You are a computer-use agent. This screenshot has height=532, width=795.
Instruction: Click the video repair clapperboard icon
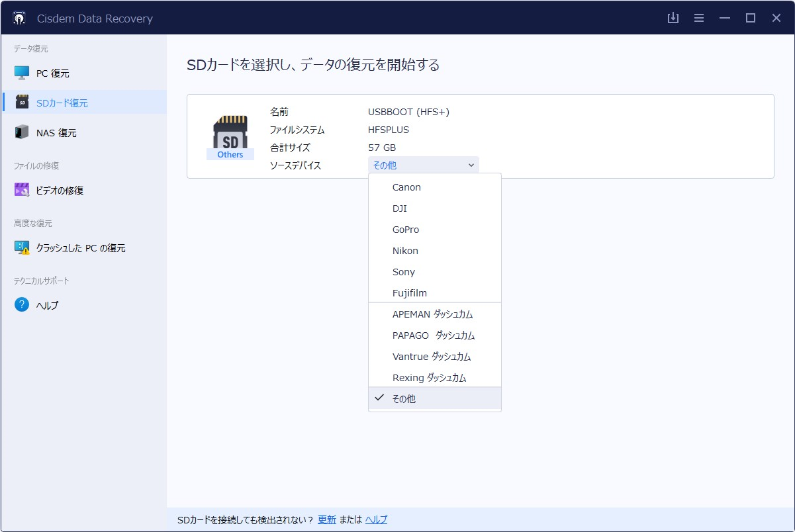22,191
